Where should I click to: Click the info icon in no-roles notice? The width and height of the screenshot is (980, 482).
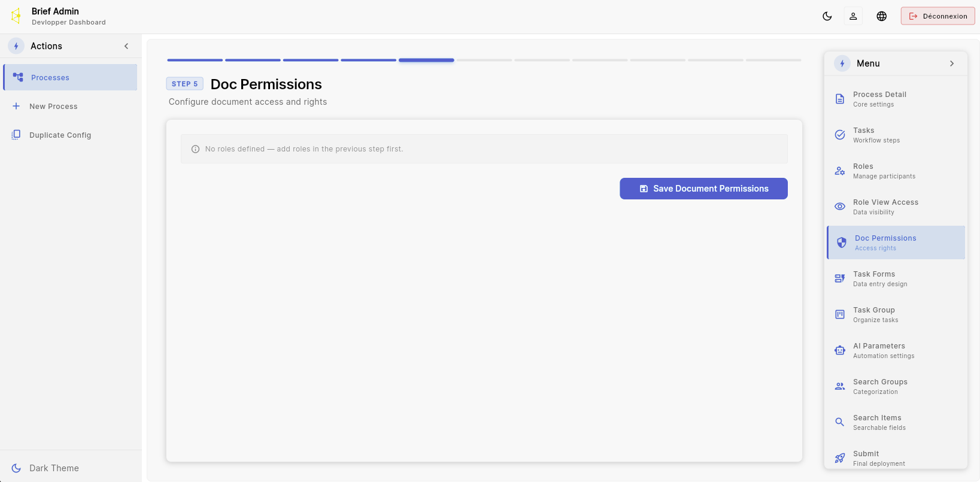click(195, 149)
